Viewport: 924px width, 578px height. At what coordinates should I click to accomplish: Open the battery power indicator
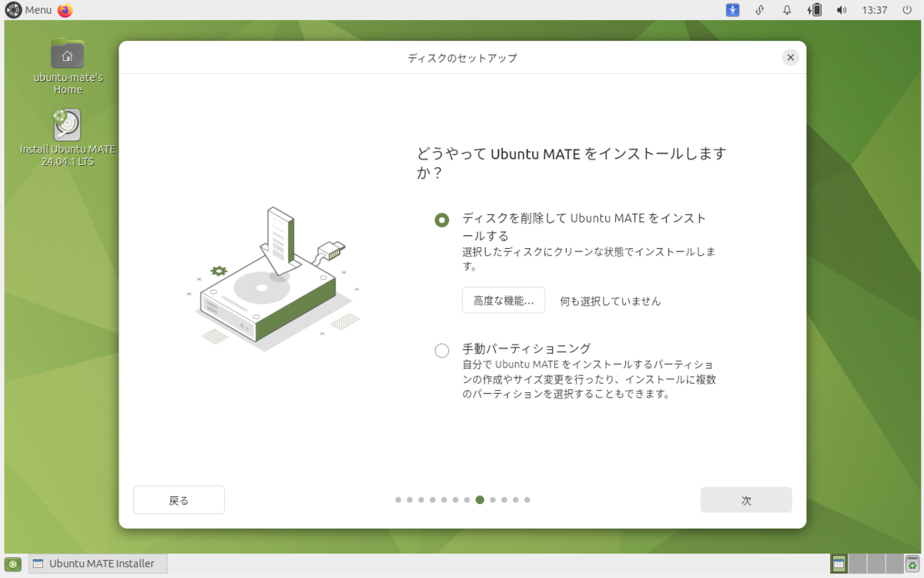coord(814,10)
